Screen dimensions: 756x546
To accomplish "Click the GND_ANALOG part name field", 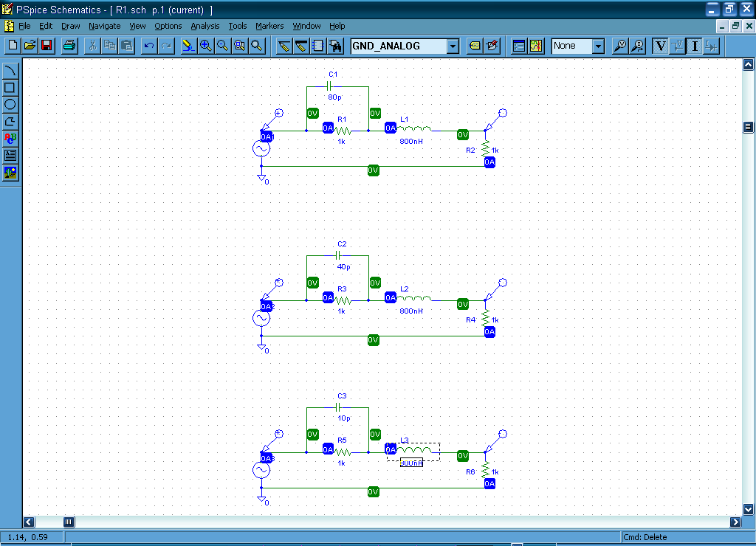I will tap(399, 46).
